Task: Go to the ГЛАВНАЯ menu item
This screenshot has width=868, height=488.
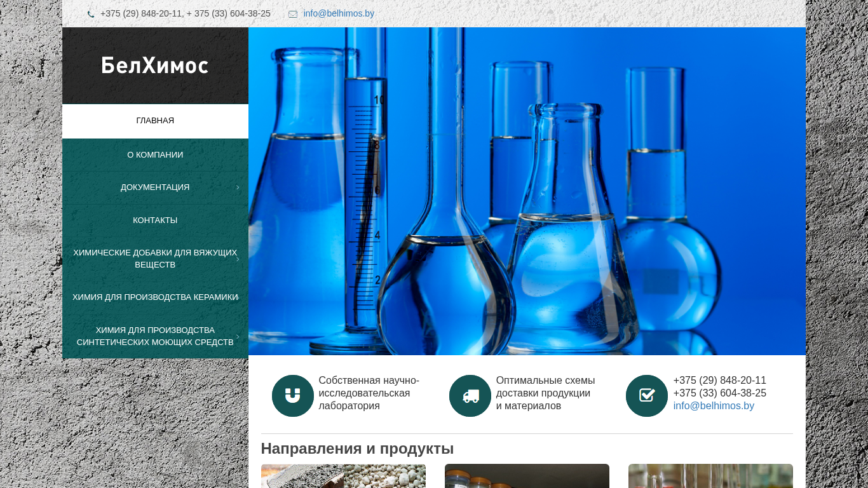Action: 155,121
